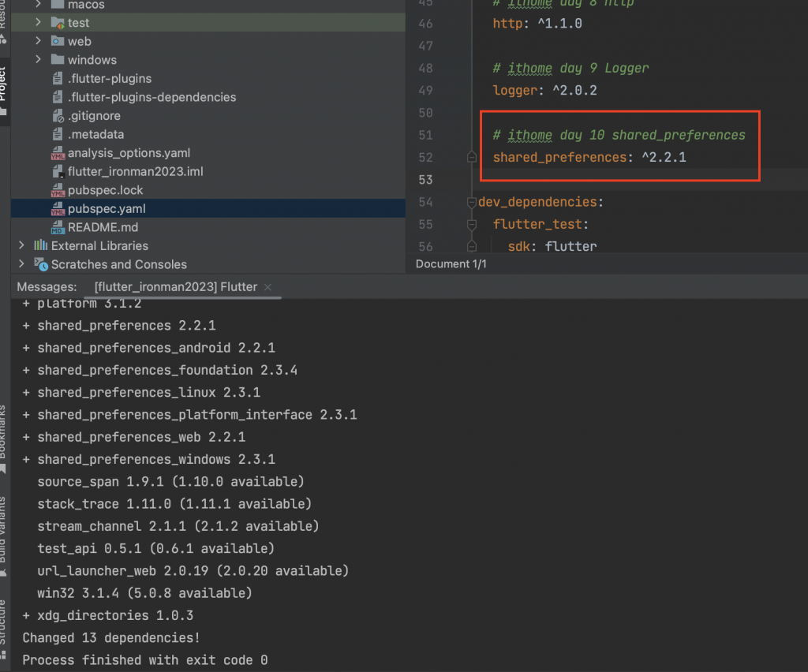Collapse dev_dependencies block fold marker
This screenshot has width=808, height=672.
coord(472,202)
